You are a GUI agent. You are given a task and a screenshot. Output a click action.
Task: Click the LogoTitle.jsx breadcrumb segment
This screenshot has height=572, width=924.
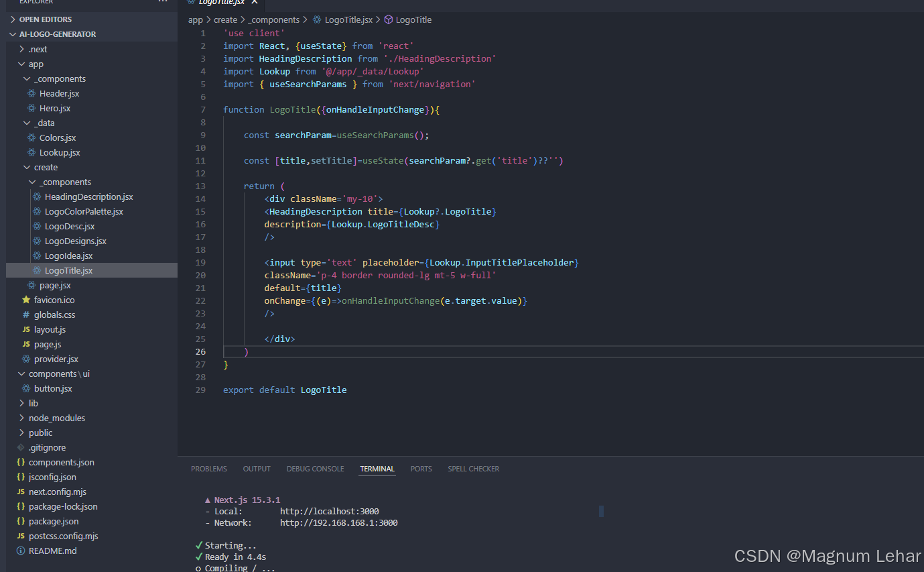tap(348, 19)
